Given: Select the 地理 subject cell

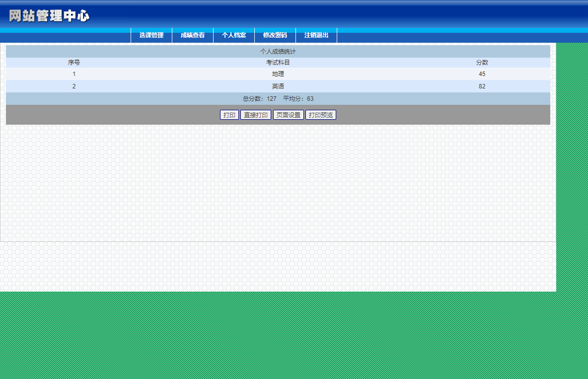Looking at the screenshot, I should [x=278, y=74].
